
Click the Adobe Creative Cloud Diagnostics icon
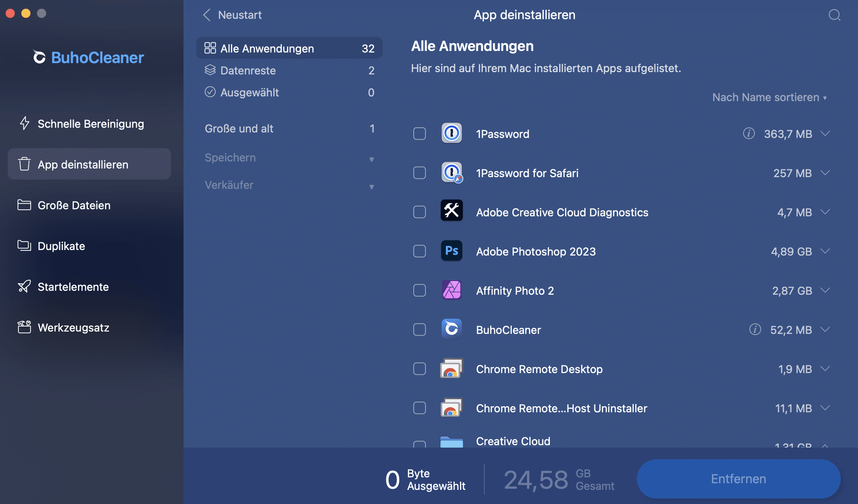[x=452, y=211]
